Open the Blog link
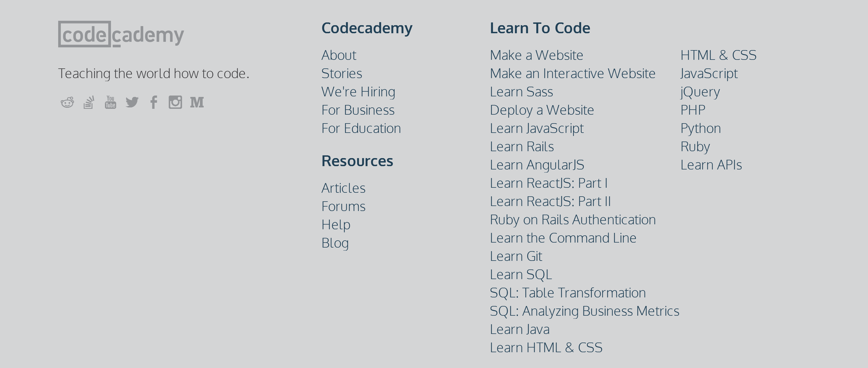 [x=335, y=243]
